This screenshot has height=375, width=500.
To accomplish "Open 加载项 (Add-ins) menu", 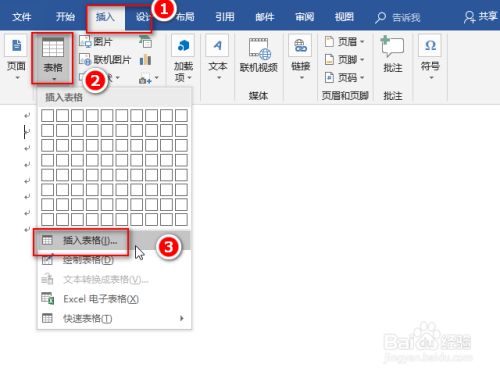I will (183, 59).
